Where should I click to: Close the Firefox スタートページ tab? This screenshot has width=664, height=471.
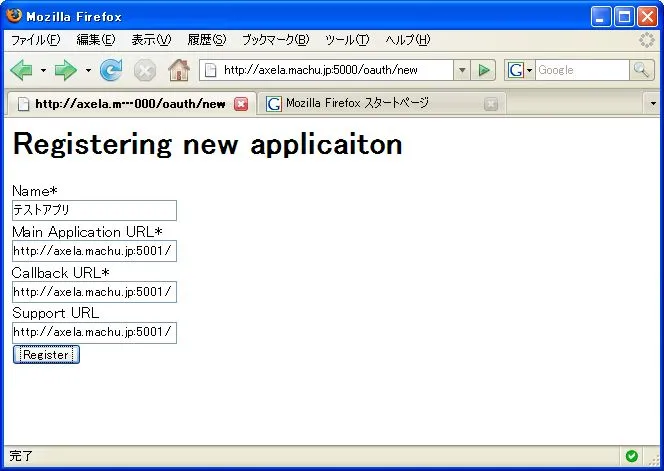pos(491,104)
